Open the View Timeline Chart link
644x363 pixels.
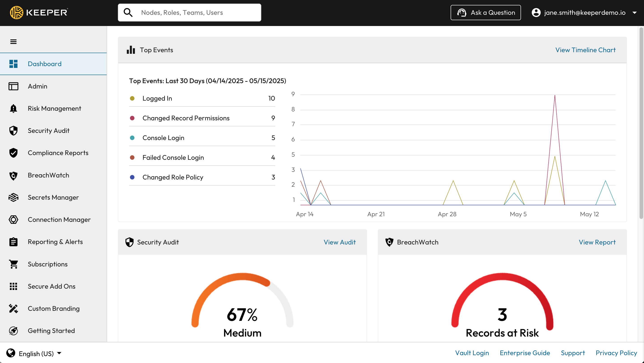tap(585, 50)
